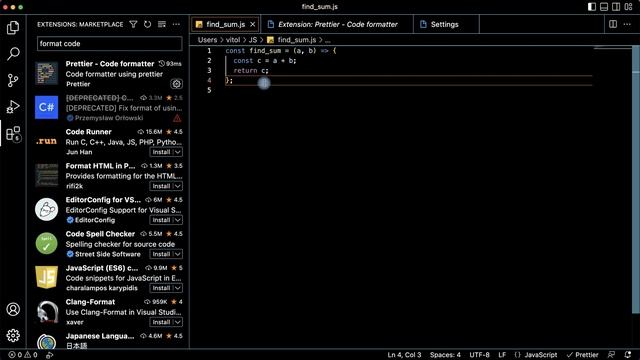640x360 pixels.
Task: Toggle primary side bar layout icon
Action: 591,7
